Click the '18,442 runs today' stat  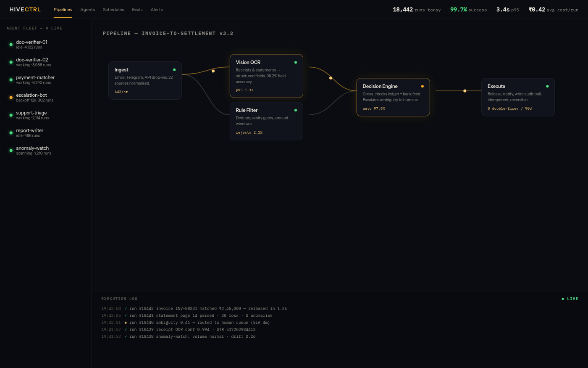pos(417,10)
